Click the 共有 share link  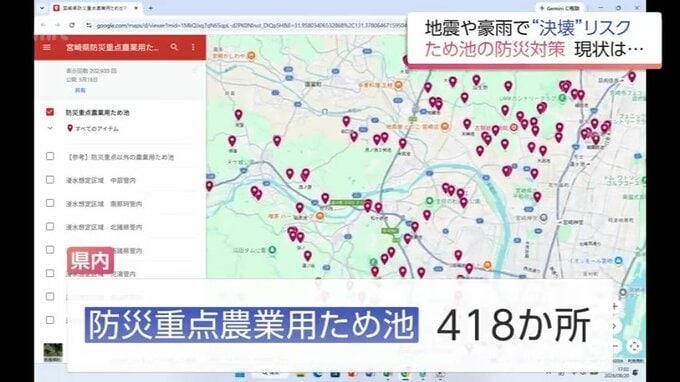click(80, 90)
